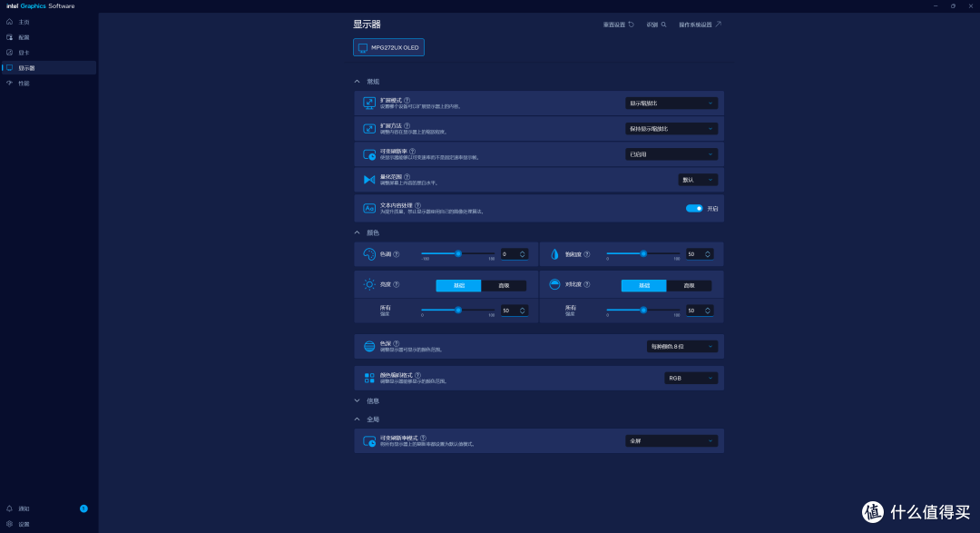
Task: Open the color depth dropdown
Action: [x=681, y=347]
